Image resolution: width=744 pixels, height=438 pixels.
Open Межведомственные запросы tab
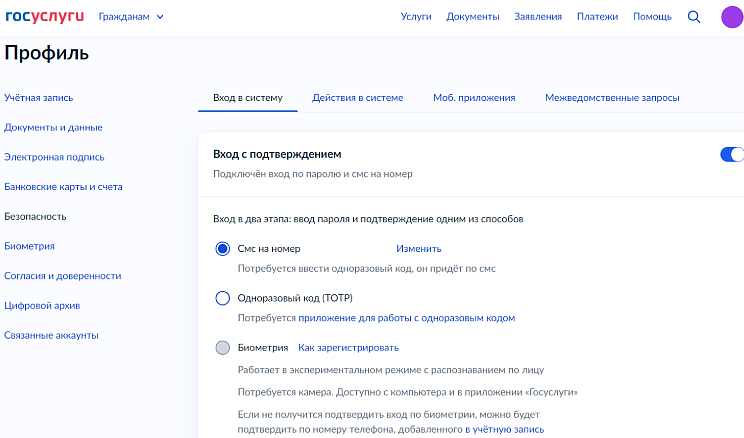[612, 98]
